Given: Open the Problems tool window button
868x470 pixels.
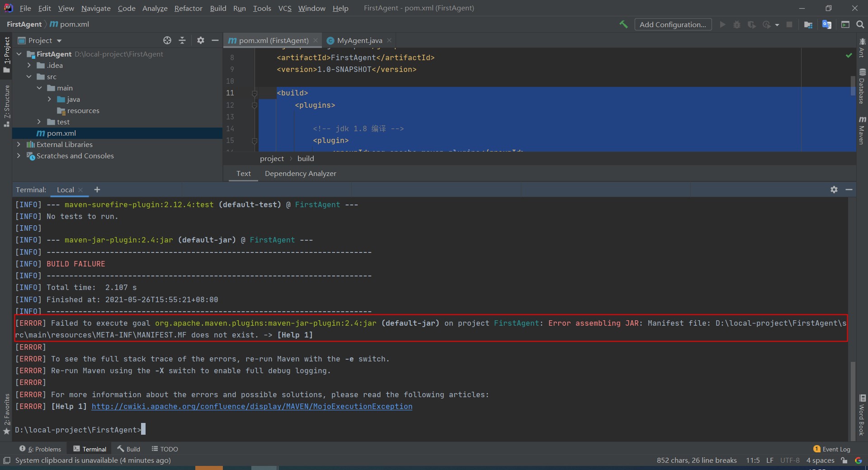Looking at the screenshot, I should tap(41, 449).
